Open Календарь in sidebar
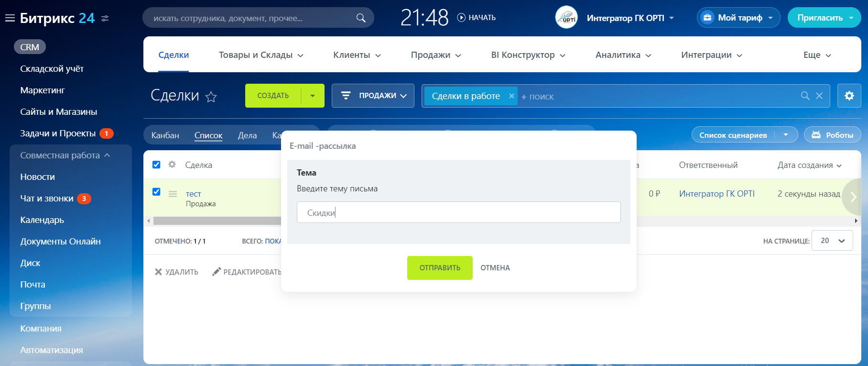 [x=42, y=220]
